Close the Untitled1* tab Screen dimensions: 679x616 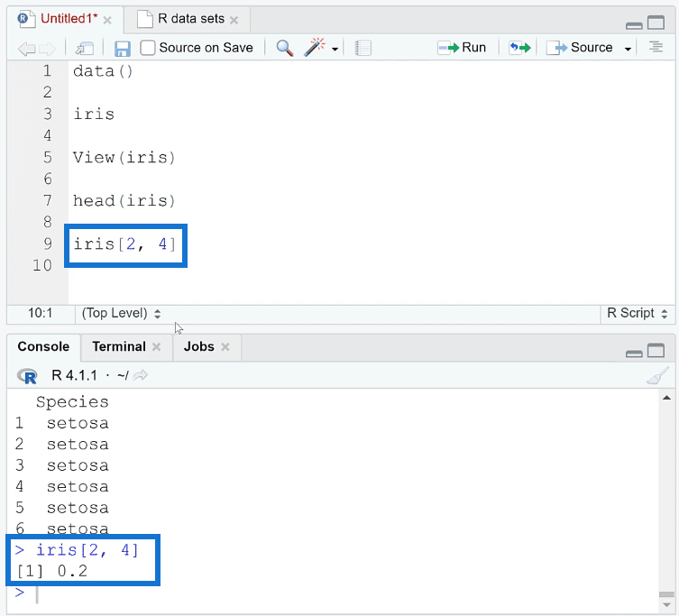coord(107,21)
